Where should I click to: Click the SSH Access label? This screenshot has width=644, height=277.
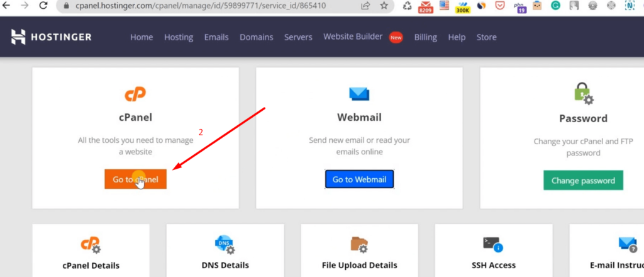494,265
